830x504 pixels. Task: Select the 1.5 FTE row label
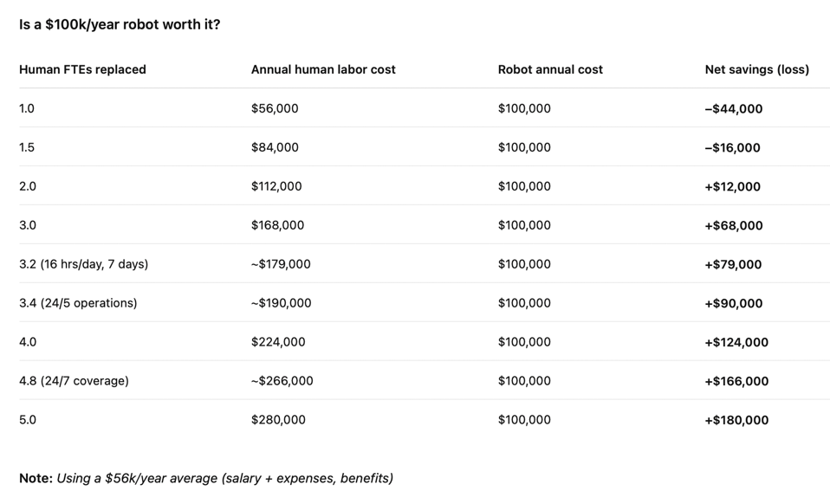pos(27,147)
